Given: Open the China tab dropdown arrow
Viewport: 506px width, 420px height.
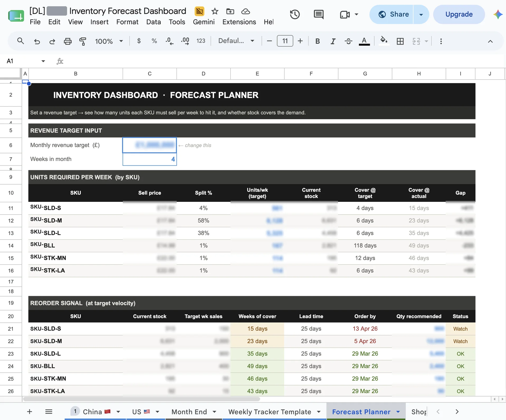Looking at the screenshot, I should click(x=118, y=412).
